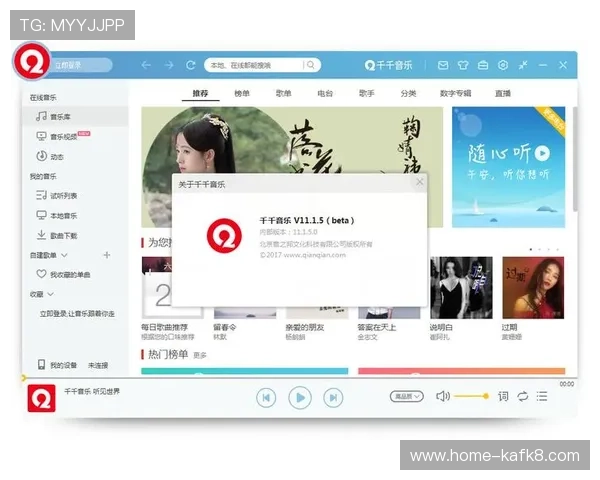Collapse the 自建歌单 section chevron
Screen dimensions: 600x480
pos(64,255)
